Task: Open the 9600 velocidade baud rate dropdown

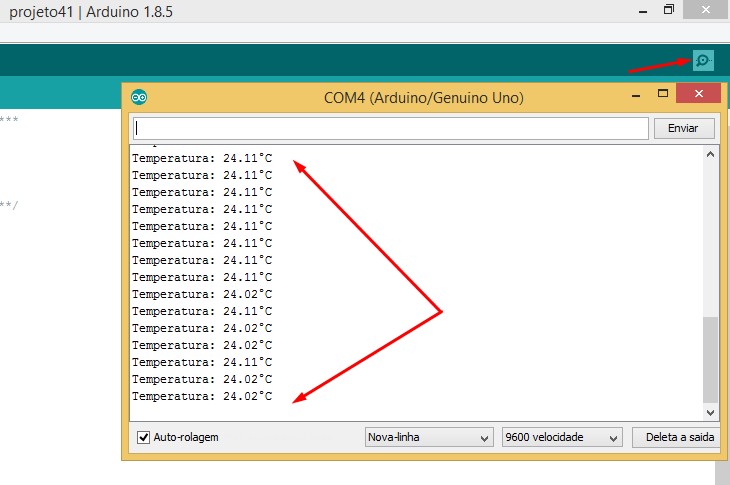Action: pyautogui.click(x=561, y=438)
